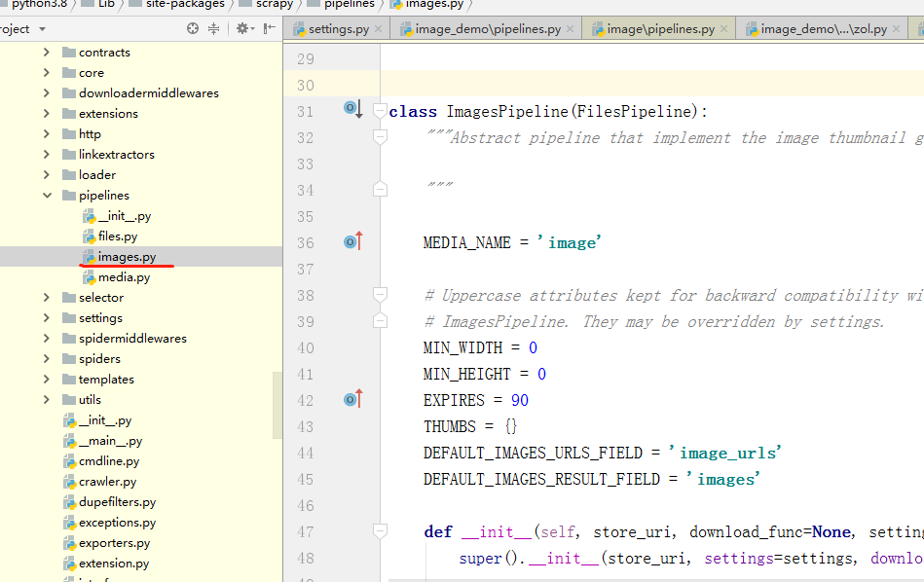Switch to the image_demo\pipelines.py tab

pyautogui.click(x=488, y=29)
